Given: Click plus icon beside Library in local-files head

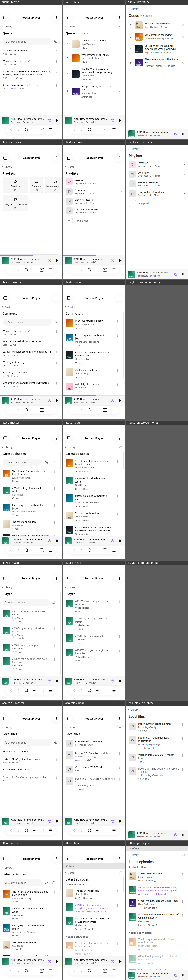Looking at the screenshot, I should coord(120,727).
